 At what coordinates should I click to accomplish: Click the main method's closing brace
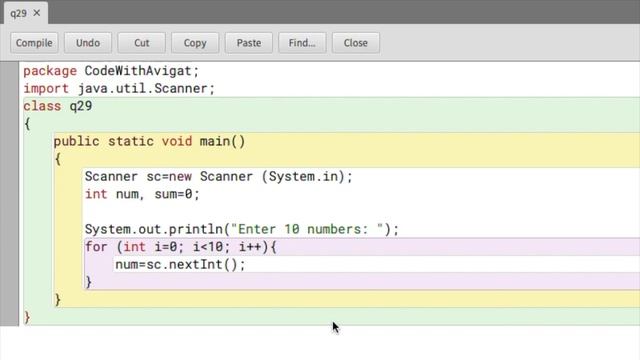[58, 300]
